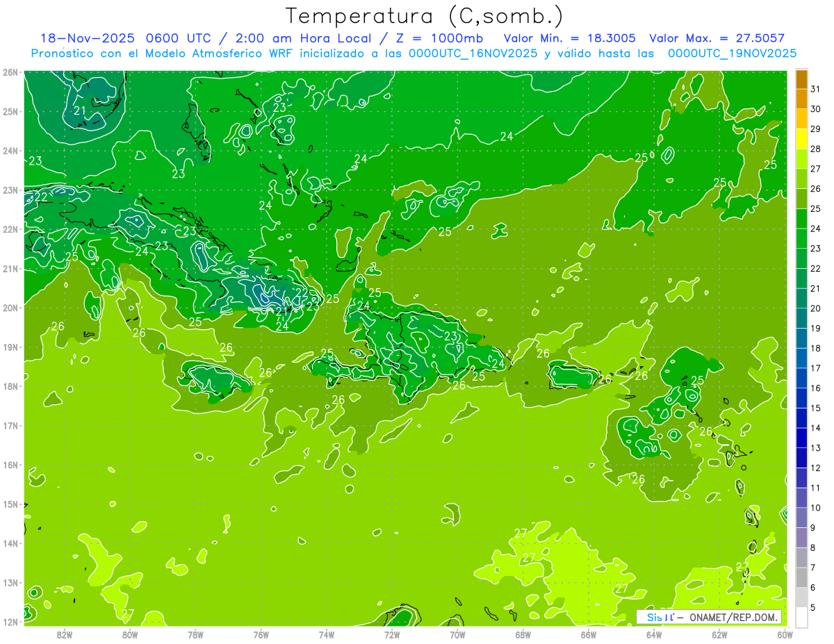Click the '5' label on the color scale
834x644 pixels.
tap(813, 607)
